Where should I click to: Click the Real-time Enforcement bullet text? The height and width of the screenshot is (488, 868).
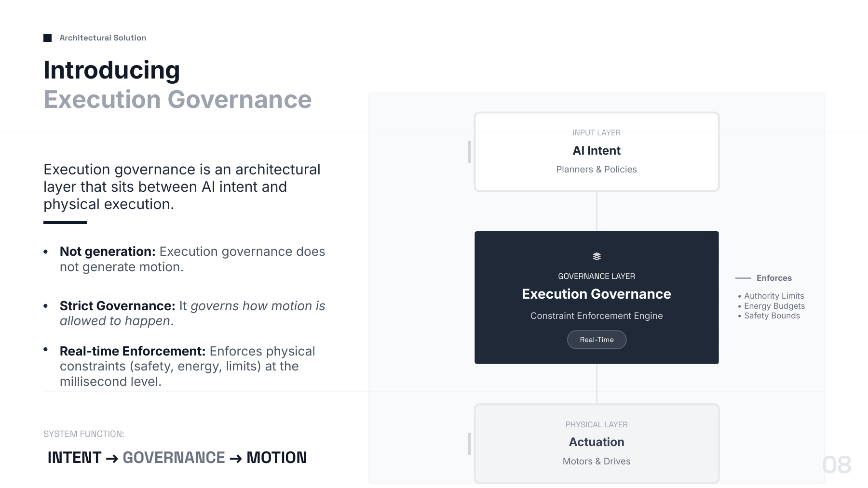point(188,366)
